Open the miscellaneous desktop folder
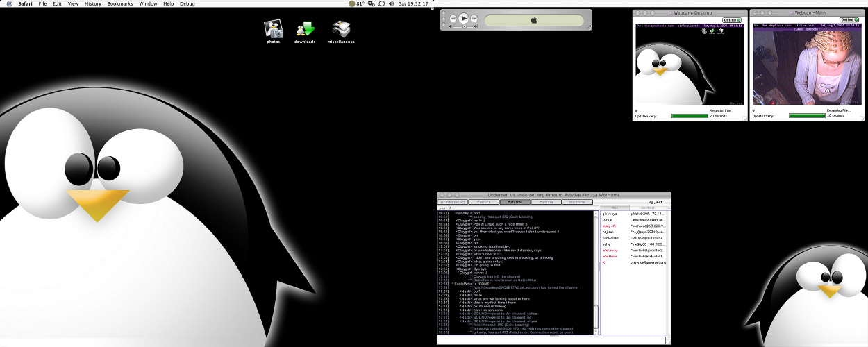868x347 pixels. [341, 29]
